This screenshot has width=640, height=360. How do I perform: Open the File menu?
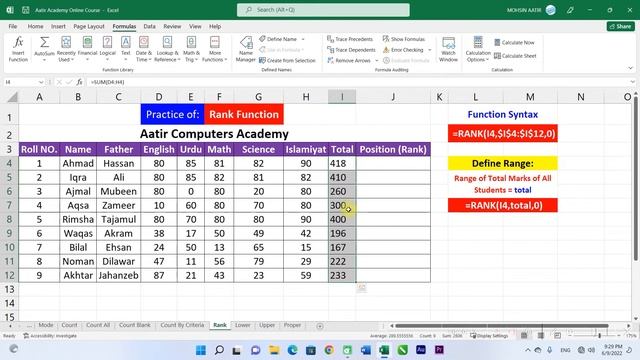coord(13,26)
